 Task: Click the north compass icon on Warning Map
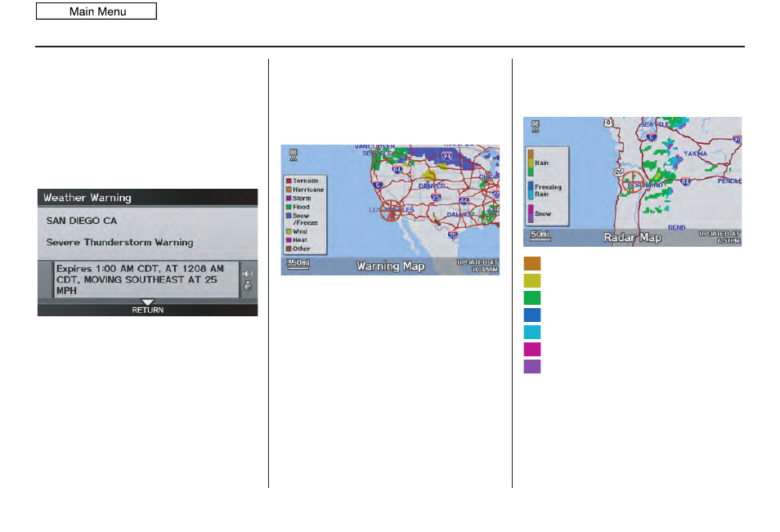[x=294, y=154]
